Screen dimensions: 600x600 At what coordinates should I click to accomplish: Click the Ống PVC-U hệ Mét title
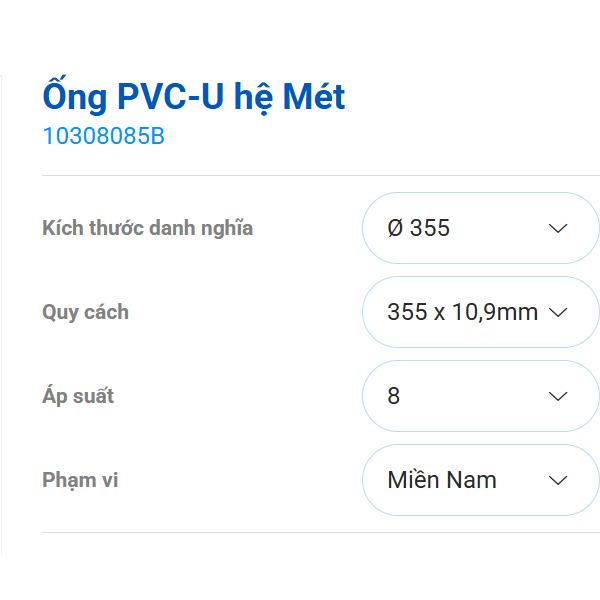pyautogui.click(x=193, y=97)
